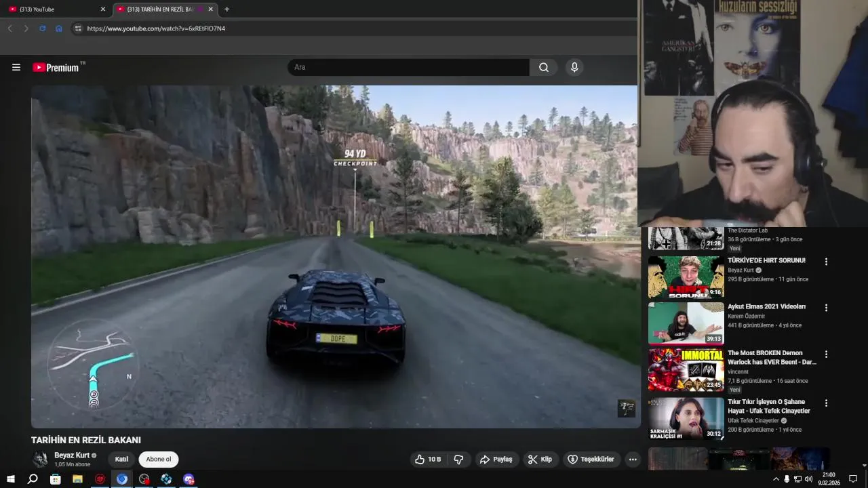868x488 pixels.
Task: Show hidden system tray icons
Action: click(x=776, y=479)
